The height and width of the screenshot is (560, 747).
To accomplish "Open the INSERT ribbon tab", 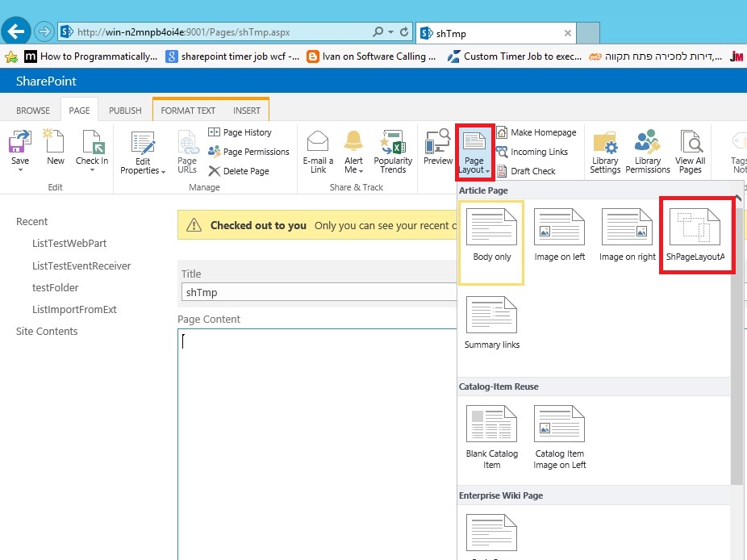I will pyautogui.click(x=247, y=111).
